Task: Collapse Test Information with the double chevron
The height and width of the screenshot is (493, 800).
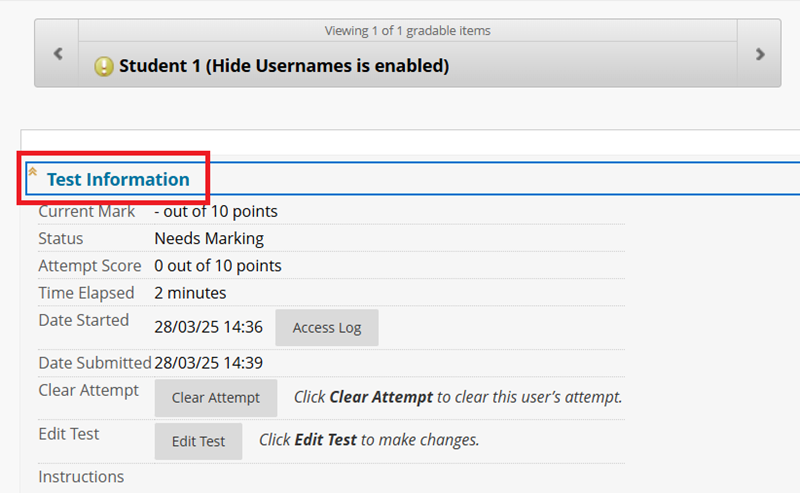Action: coord(33,172)
